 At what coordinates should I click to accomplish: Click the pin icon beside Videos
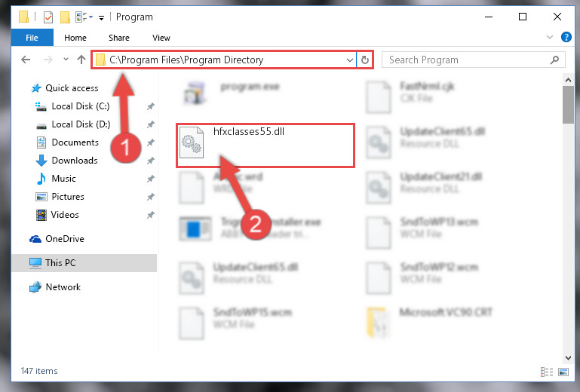point(151,216)
